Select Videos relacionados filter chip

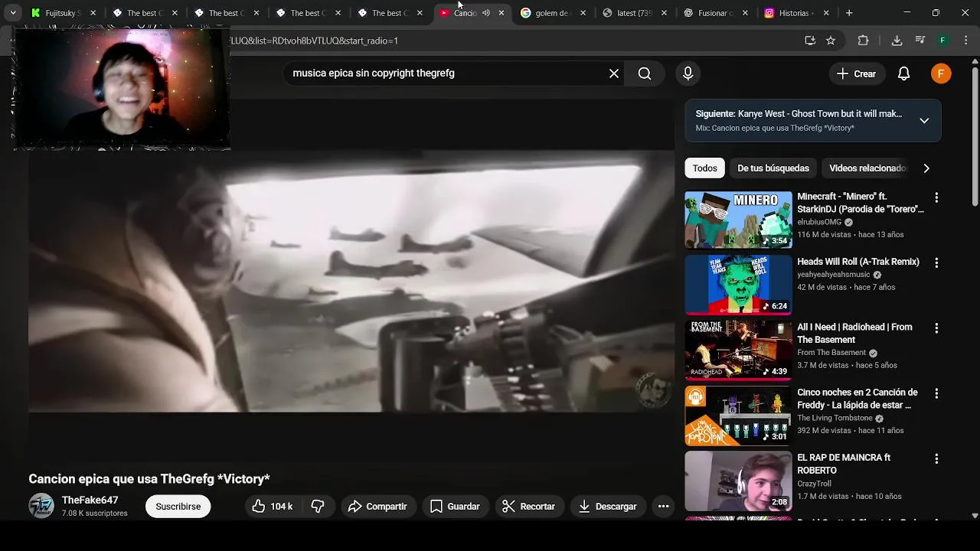click(x=867, y=168)
